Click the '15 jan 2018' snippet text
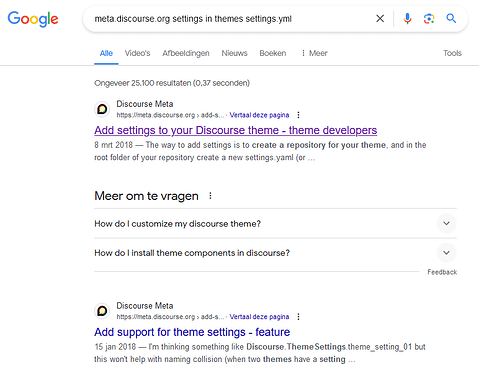The width and height of the screenshot is (479, 375). (x=115, y=347)
